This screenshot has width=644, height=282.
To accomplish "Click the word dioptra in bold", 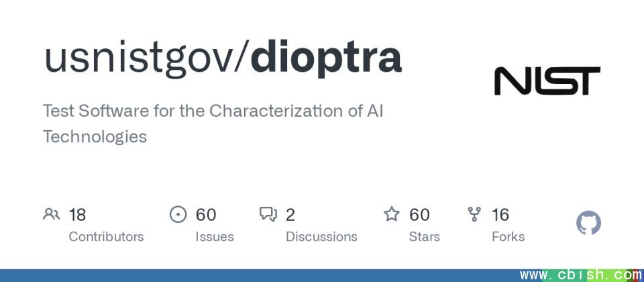I will pos(326,58).
